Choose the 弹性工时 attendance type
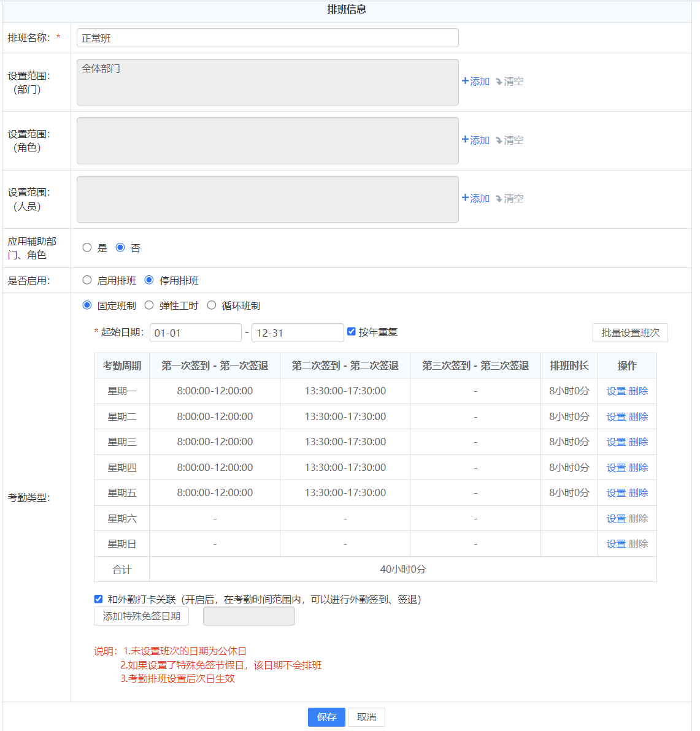This screenshot has height=731, width=700. coord(149,305)
